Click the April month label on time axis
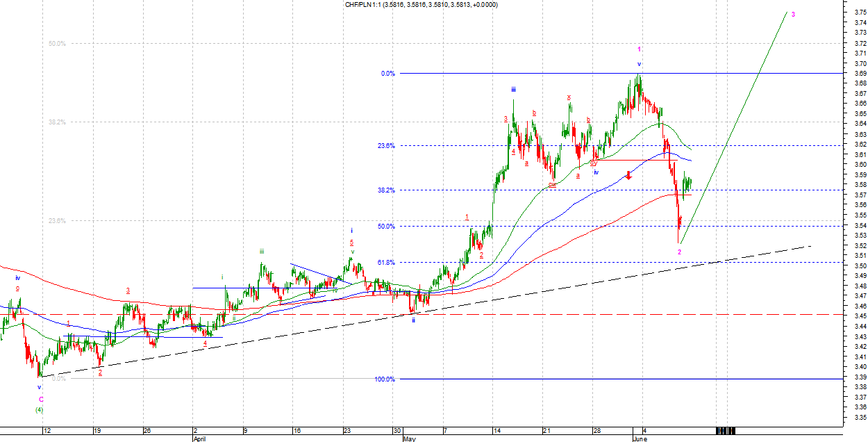868x442 pixels. (199, 439)
